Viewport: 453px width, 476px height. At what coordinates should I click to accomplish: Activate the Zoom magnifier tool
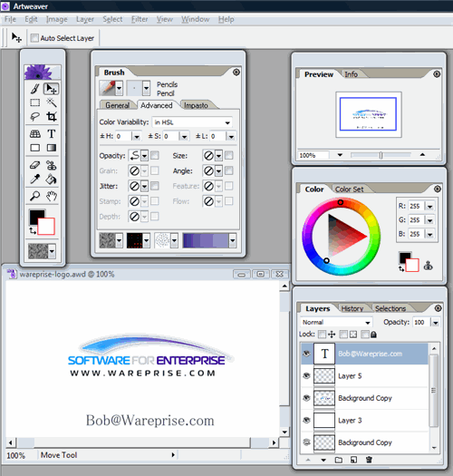pos(35,196)
